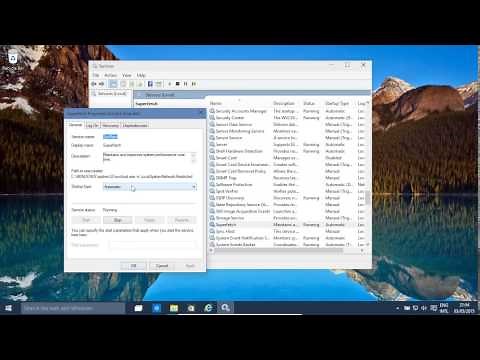Select the Sensor Monitoring Service row
Viewport: 480px width, 360px height.
click(287, 131)
